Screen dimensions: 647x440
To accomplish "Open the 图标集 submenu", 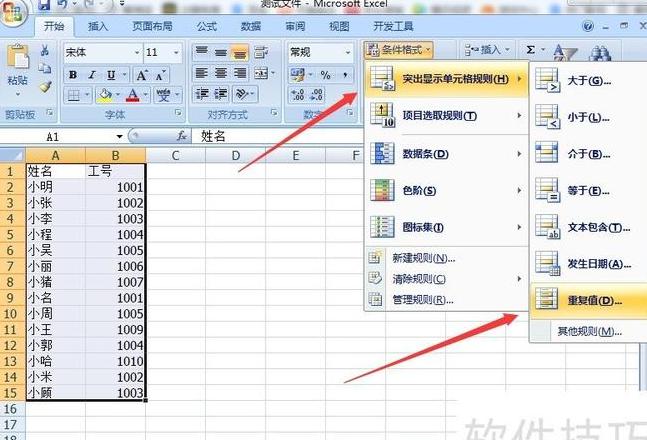I will 446,227.
